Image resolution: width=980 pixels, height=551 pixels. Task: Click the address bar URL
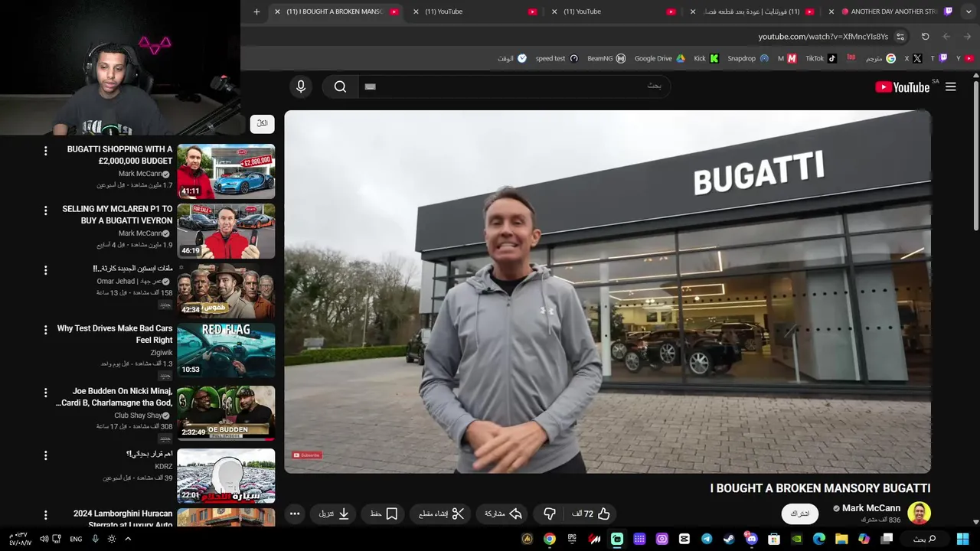[823, 36]
